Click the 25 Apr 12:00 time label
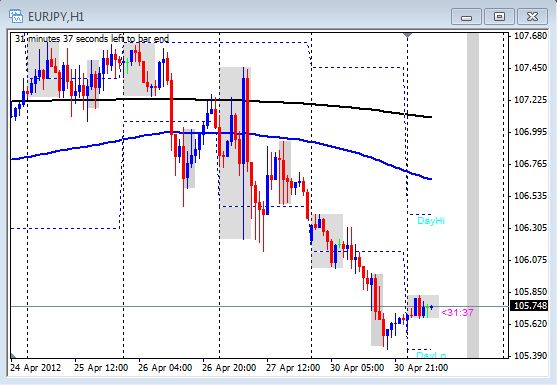557x385 pixels. (x=101, y=368)
